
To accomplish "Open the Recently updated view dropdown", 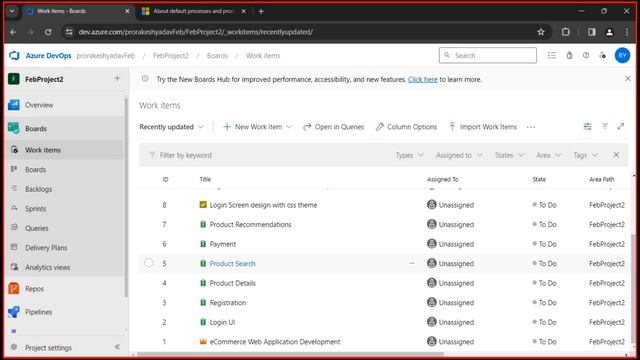I will tap(171, 127).
